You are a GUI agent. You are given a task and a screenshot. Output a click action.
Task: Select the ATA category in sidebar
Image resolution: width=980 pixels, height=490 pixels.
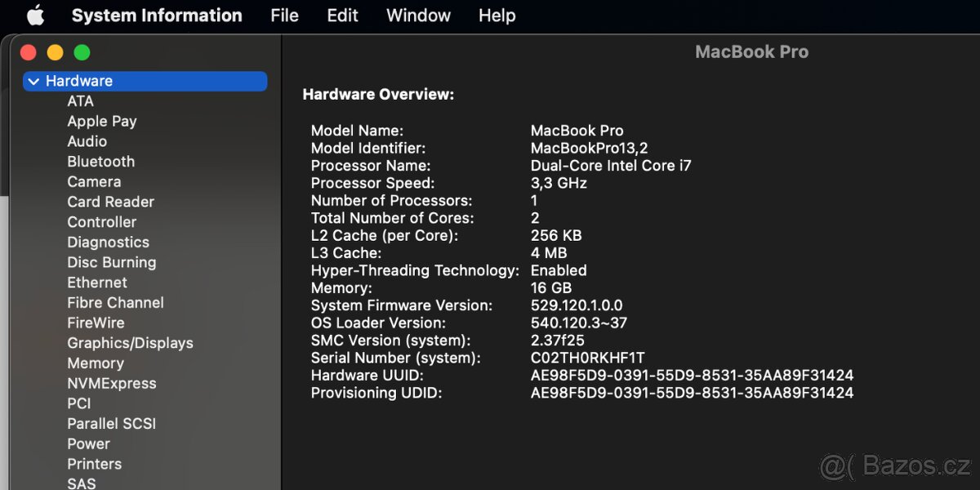pyautogui.click(x=80, y=100)
